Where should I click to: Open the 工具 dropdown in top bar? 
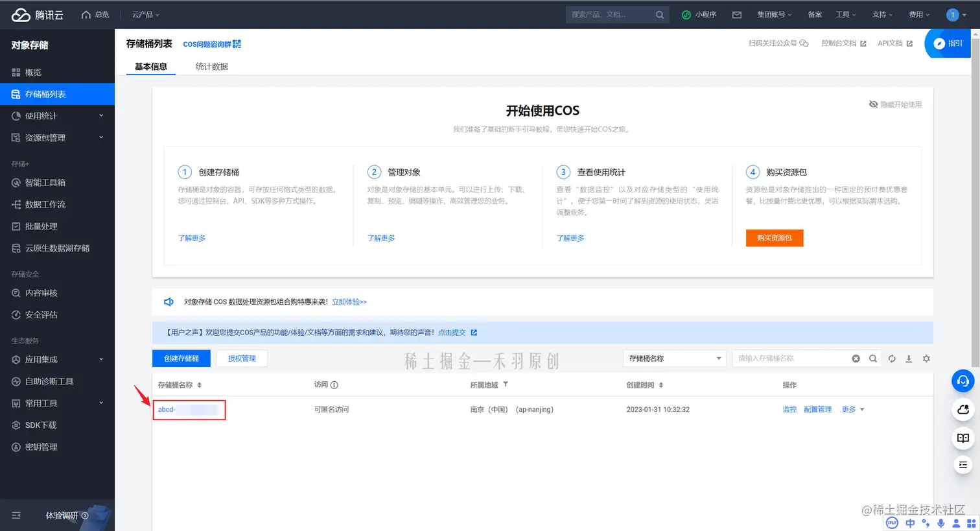[x=846, y=14]
